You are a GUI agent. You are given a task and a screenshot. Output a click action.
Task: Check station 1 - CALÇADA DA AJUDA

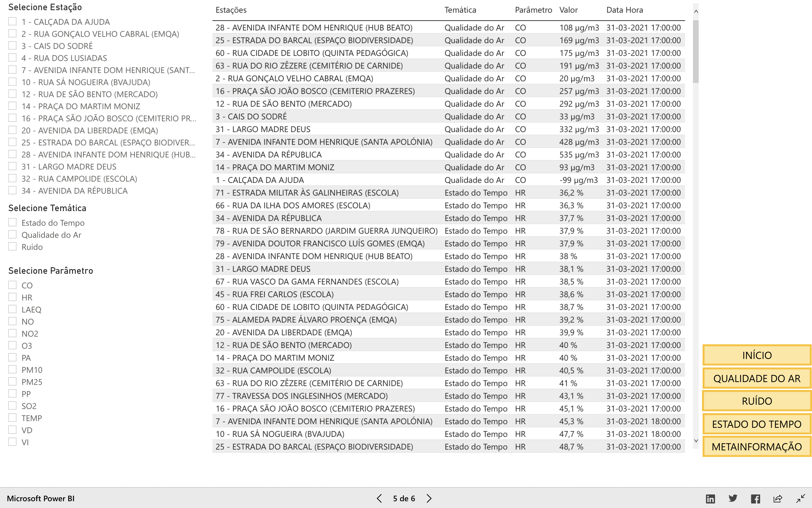tap(12, 21)
